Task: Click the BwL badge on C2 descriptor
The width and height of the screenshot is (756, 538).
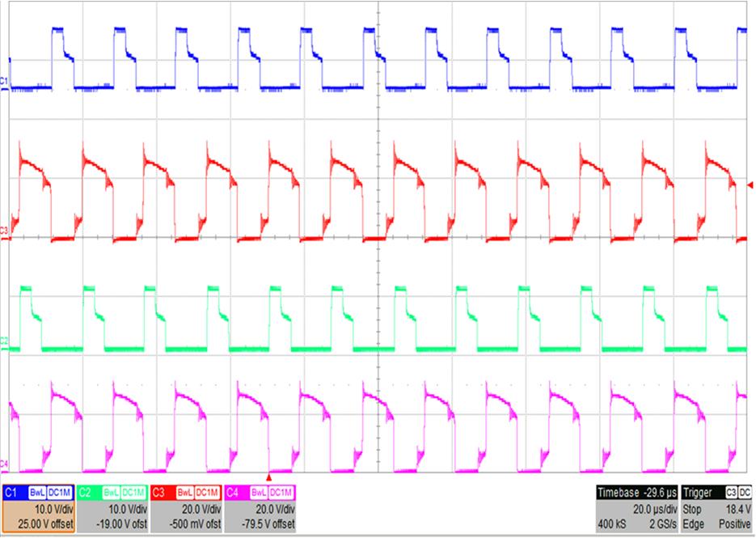Action: (x=112, y=492)
